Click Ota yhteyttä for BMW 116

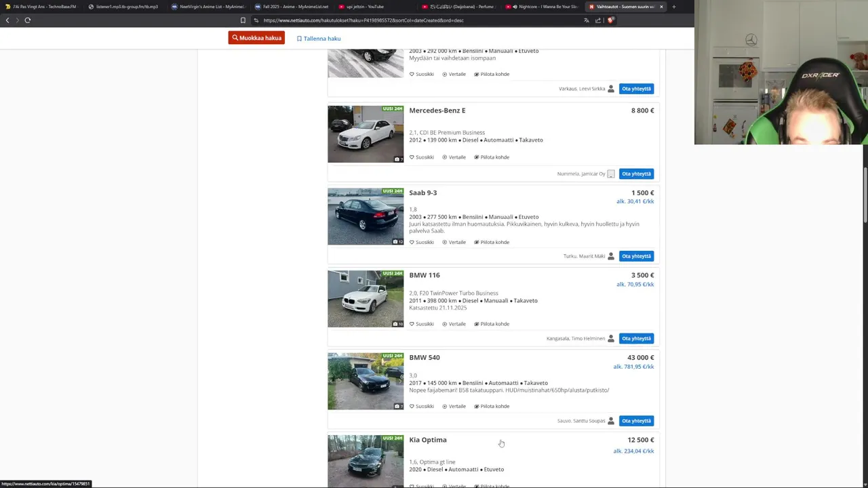pos(636,338)
